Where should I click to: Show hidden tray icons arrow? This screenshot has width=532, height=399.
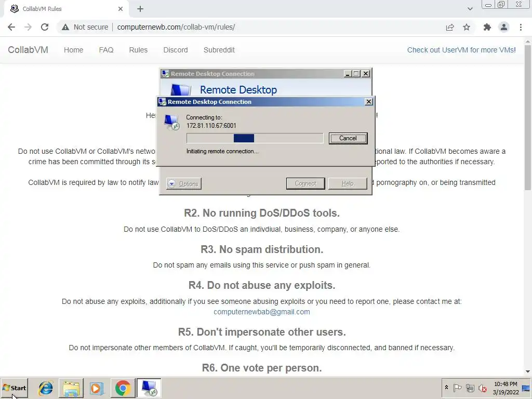[x=446, y=388]
